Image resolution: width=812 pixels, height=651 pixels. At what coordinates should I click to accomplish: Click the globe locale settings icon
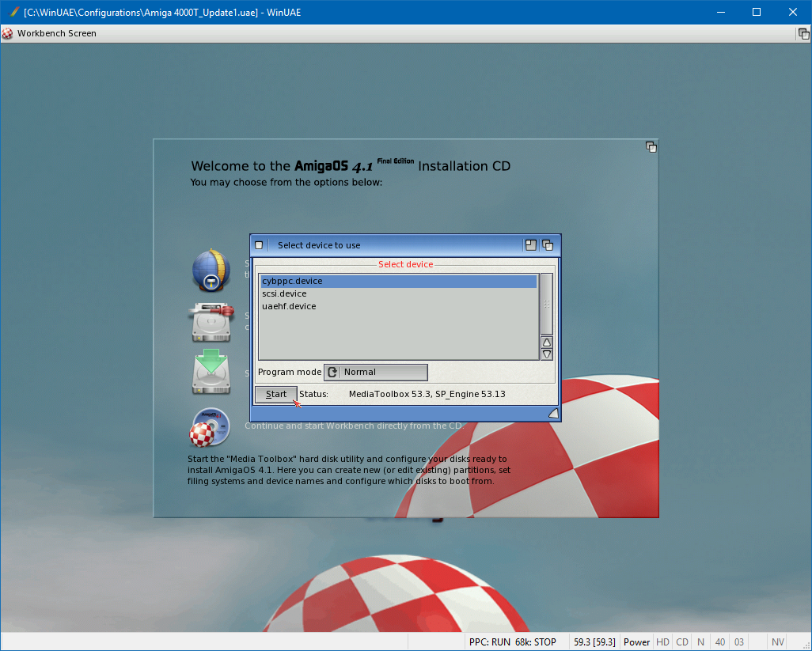(x=211, y=271)
